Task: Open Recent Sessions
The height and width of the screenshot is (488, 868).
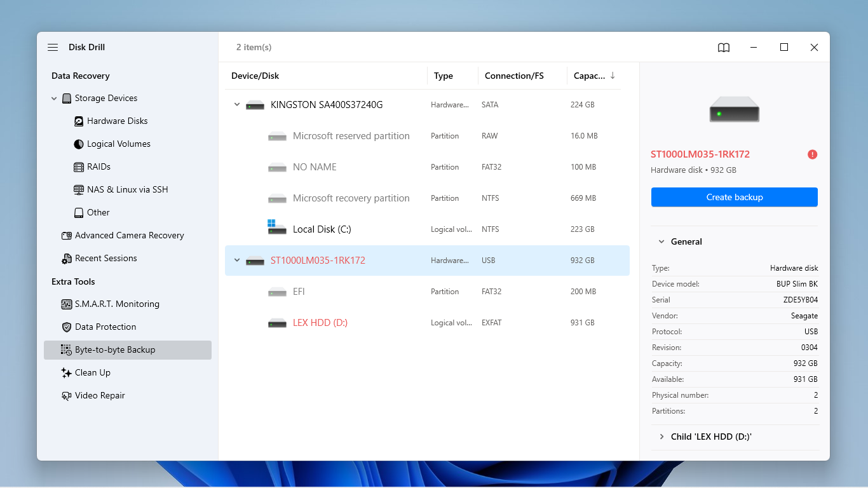Action: 106,259
